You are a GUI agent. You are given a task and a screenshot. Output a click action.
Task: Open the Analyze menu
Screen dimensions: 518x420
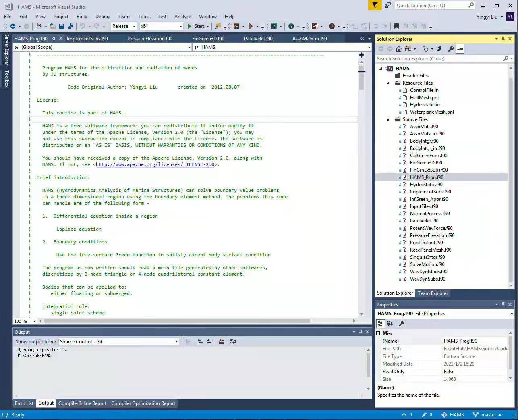pos(182,17)
